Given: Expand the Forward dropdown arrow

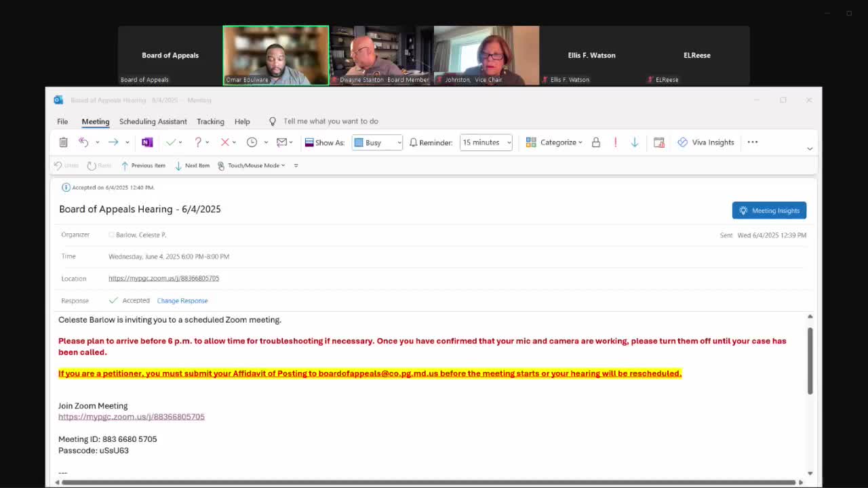Looking at the screenshot, I should [x=127, y=142].
